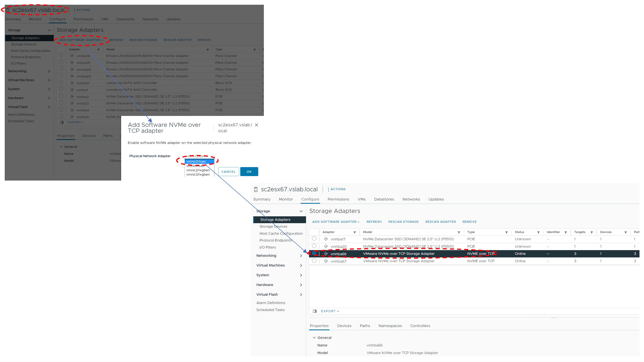The width and height of the screenshot is (644, 362).
Task: Click filter icon on Type column header
Action: (x=506, y=232)
